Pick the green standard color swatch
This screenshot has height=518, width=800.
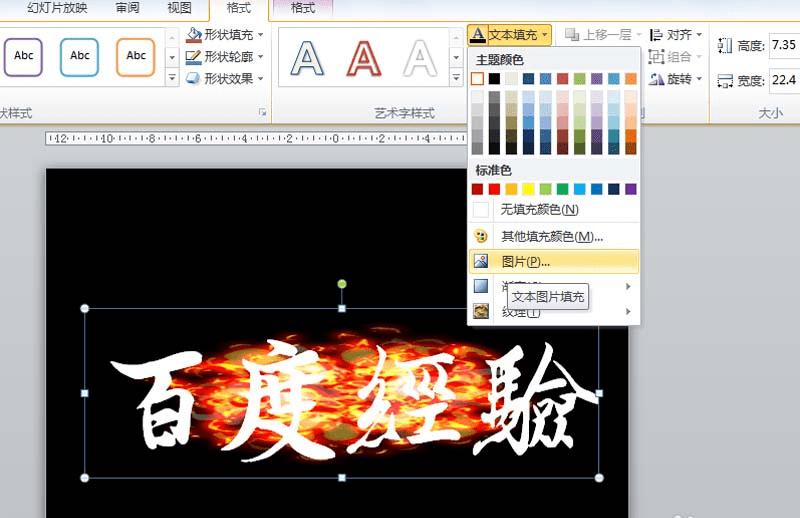click(x=563, y=189)
